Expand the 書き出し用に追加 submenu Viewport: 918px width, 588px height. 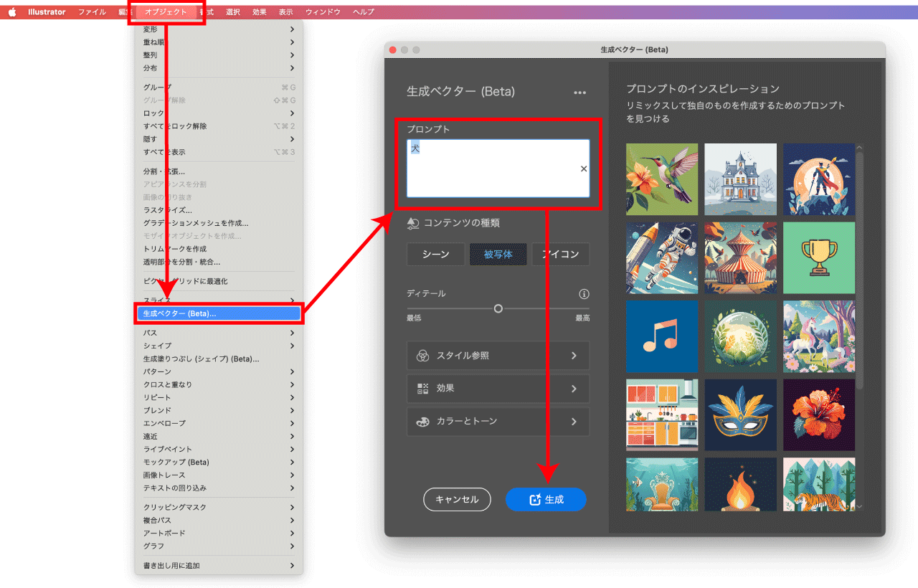tap(219, 566)
